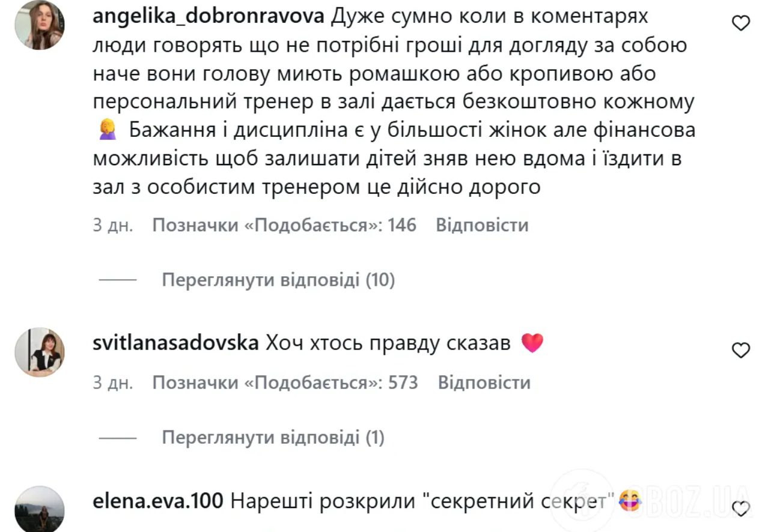Like angelika_dobronravova's comment with heart icon
765x532 pixels.
coord(742,23)
